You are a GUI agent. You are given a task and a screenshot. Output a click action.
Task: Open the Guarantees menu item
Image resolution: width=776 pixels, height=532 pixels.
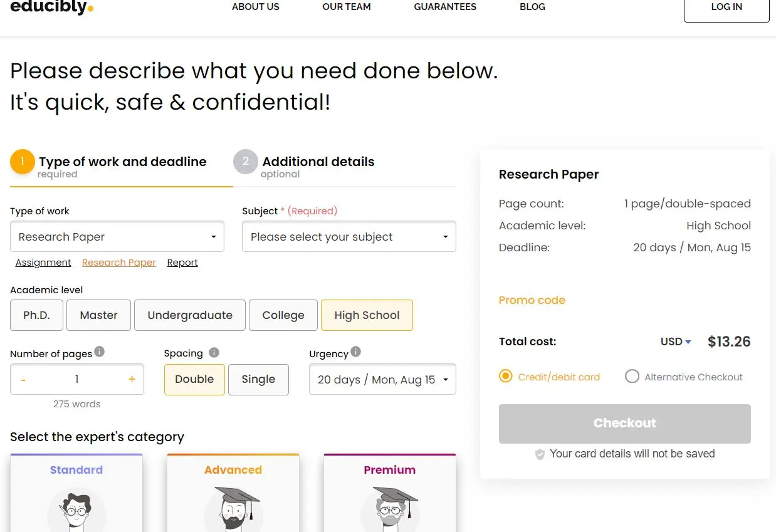[x=445, y=7]
